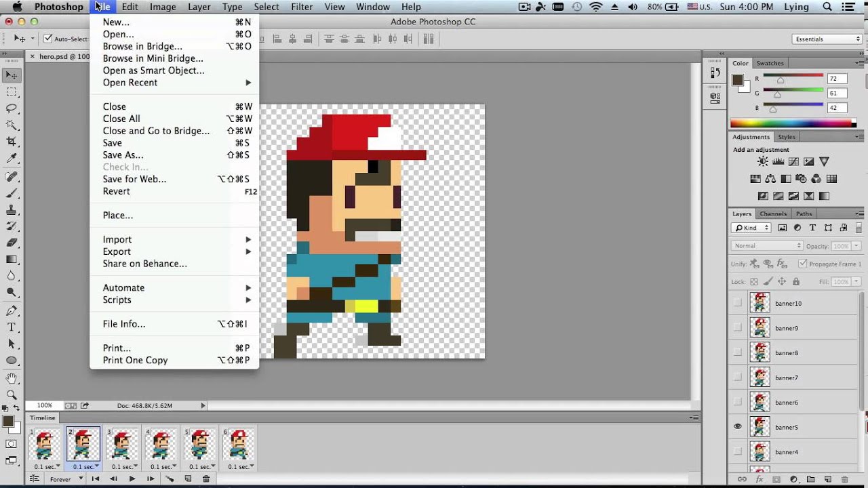Select the Brush tool
This screenshot has width=868, height=488.
(12, 193)
